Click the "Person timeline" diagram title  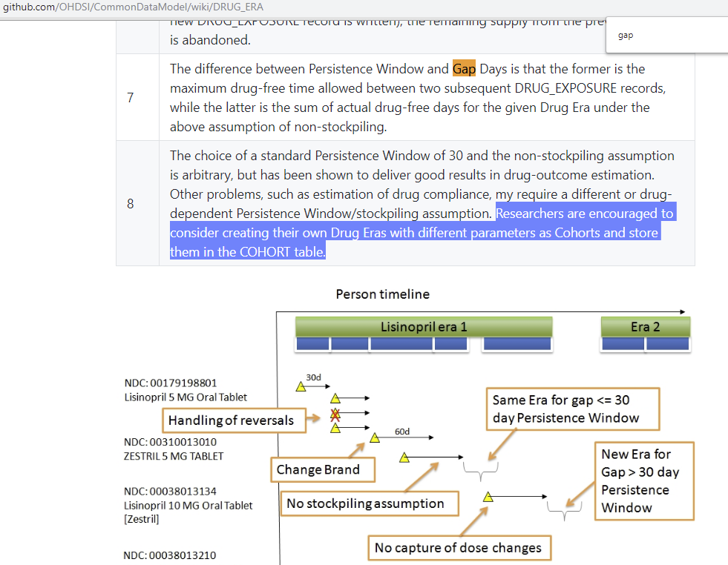(383, 294)
